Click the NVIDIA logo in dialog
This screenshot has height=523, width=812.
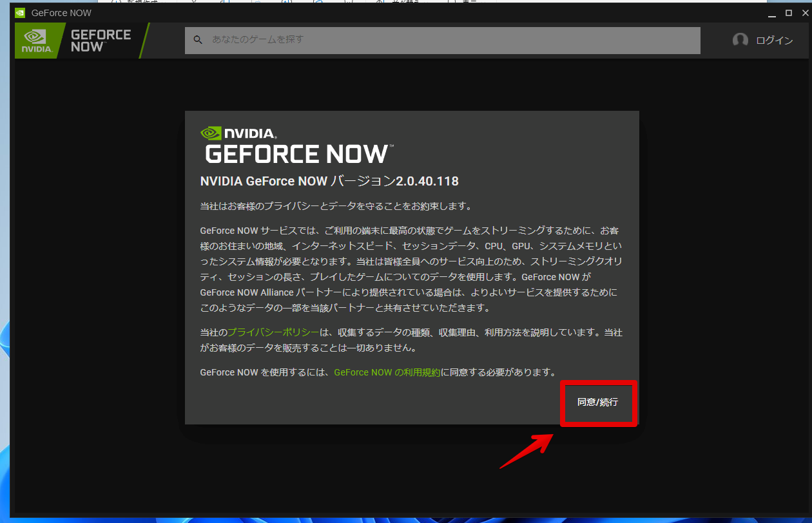click(238, 133)
